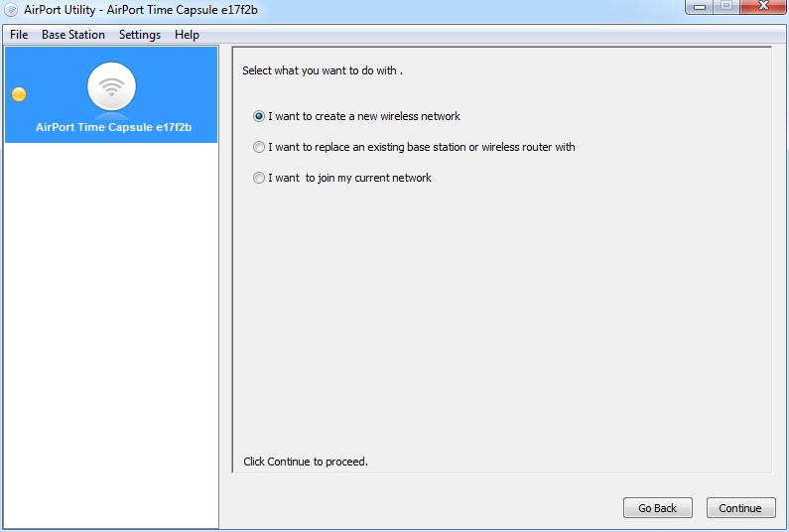Open the Settings menu

[x=140, y=35]
